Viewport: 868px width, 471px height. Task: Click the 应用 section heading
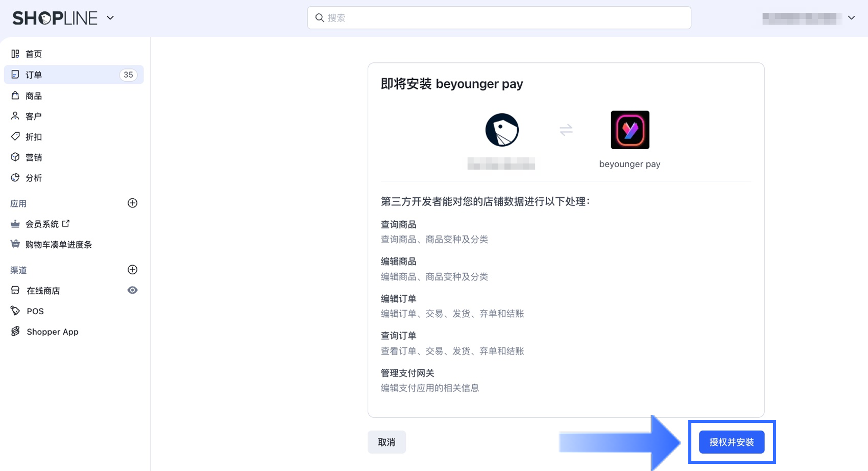(x=18, y=203)
